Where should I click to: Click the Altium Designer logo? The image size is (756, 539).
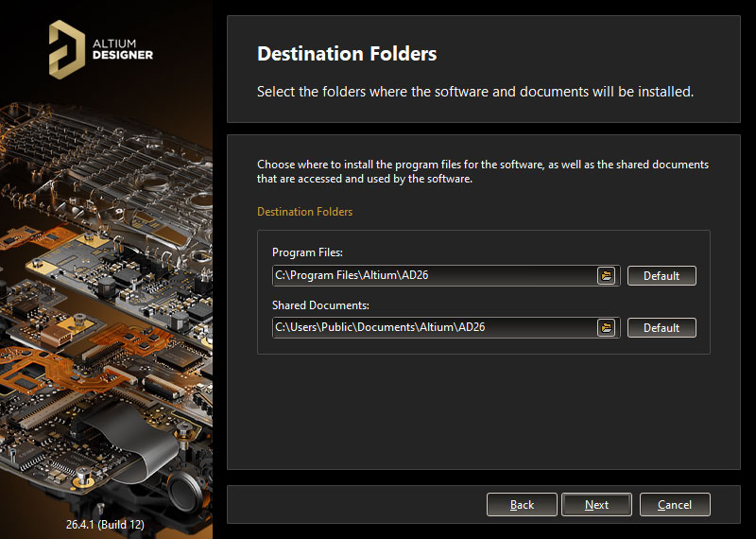[101, 49]
